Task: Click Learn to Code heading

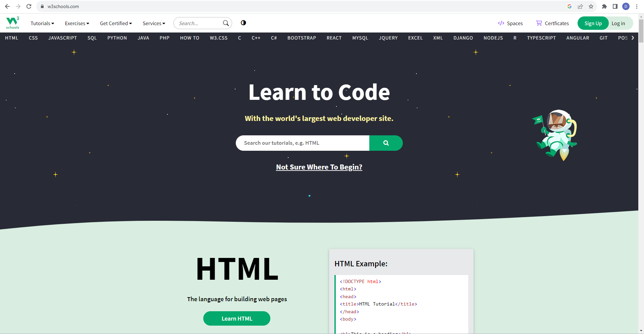Action: point(319,92)
